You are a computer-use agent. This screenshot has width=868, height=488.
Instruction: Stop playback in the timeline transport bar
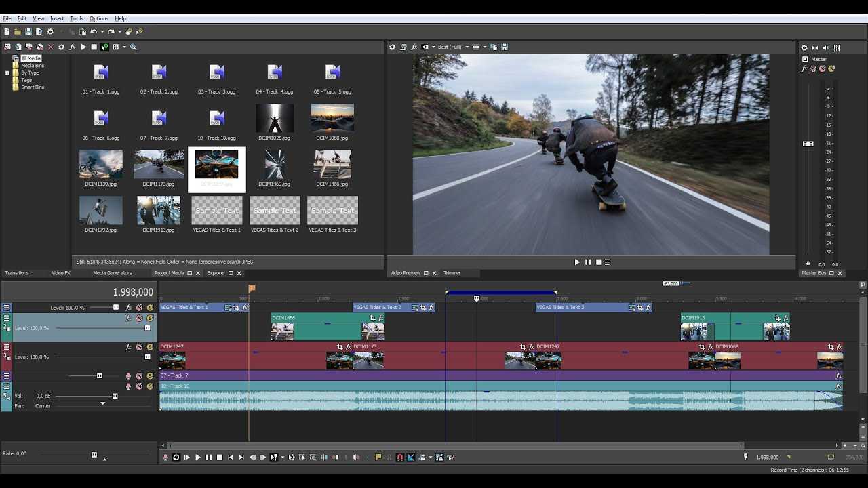[x=220, y=457]
